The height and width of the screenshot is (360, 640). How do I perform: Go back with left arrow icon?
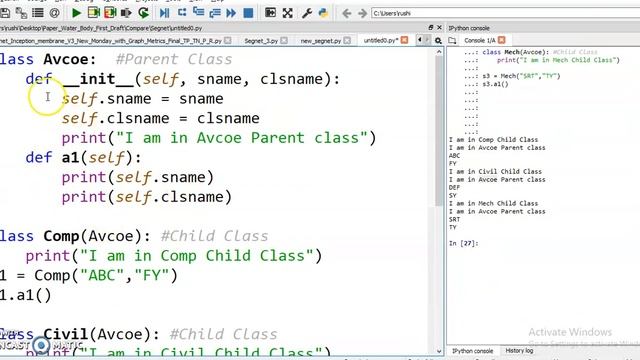pyautogui.click(x=346, y=13)
